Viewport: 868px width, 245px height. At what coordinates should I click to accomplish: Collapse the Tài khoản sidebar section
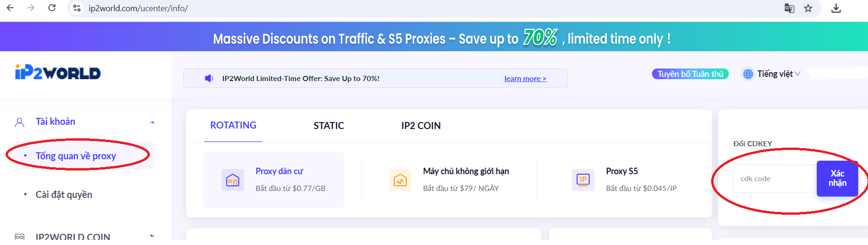pyautogui.click(x=152, y=122)
